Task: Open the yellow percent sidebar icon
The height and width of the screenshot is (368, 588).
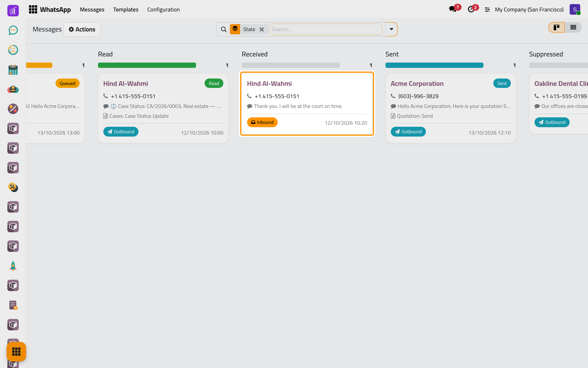Action: 13,187
